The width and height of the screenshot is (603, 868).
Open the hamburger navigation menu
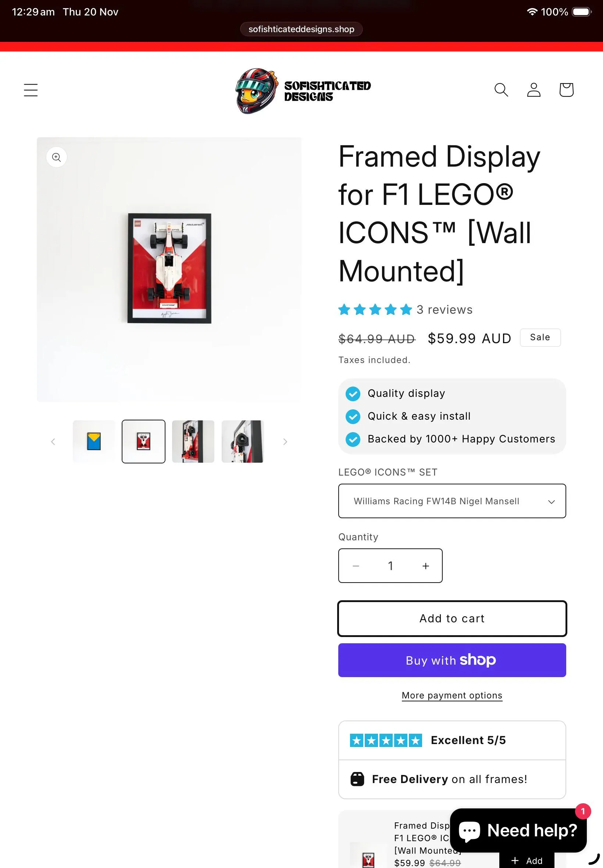[31, 90]
